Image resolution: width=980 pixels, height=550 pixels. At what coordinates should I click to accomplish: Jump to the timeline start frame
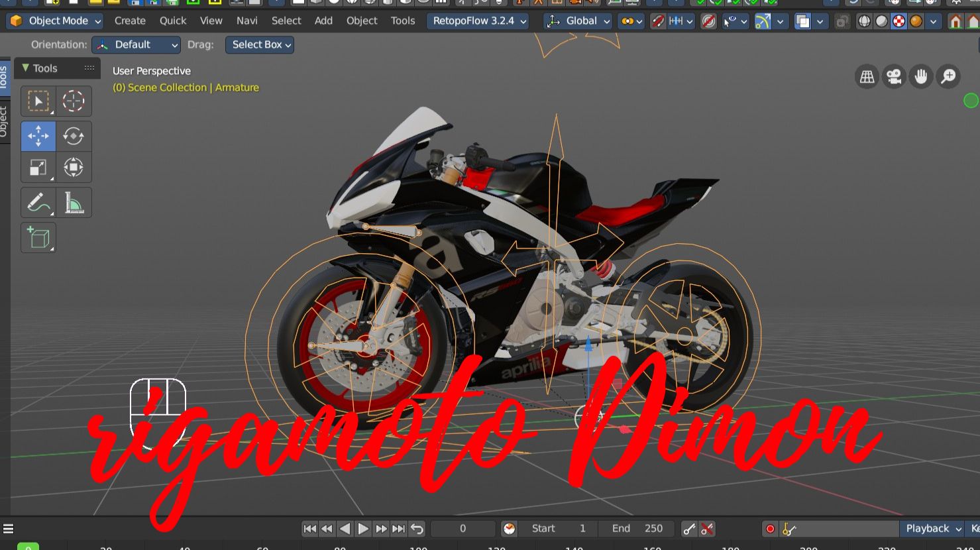click(x=309, y=529)
